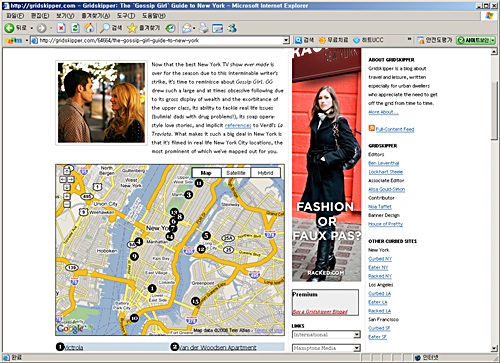The image size is (500, 363).
Task: Click the Buy a Gridskipper Blogad link
Action: [320, 312]
